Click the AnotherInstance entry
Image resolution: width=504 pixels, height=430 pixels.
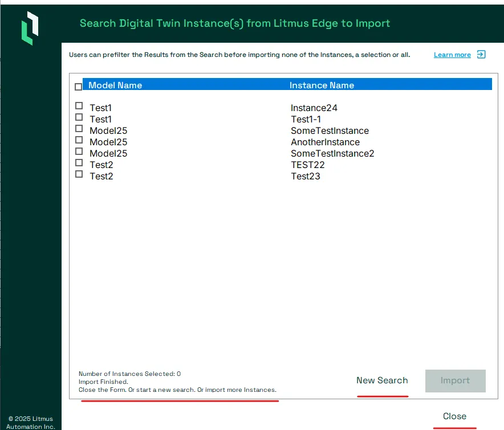click(326, 142)
